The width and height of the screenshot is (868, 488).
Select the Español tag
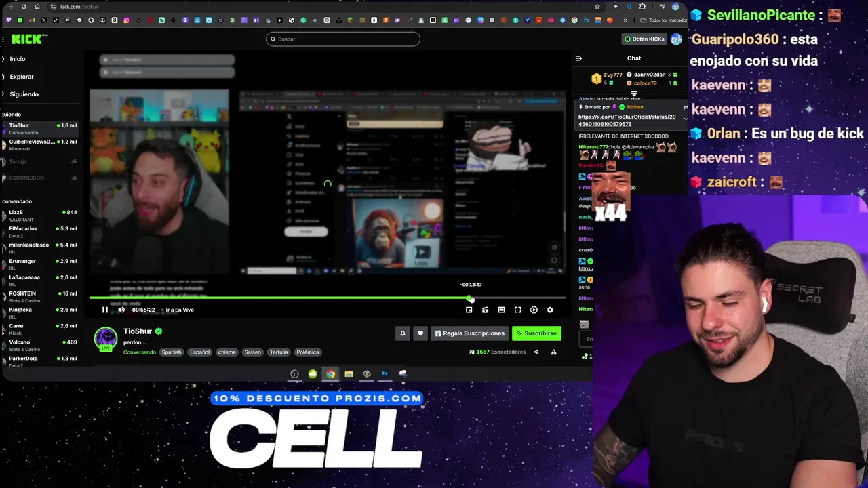point(199,352)
